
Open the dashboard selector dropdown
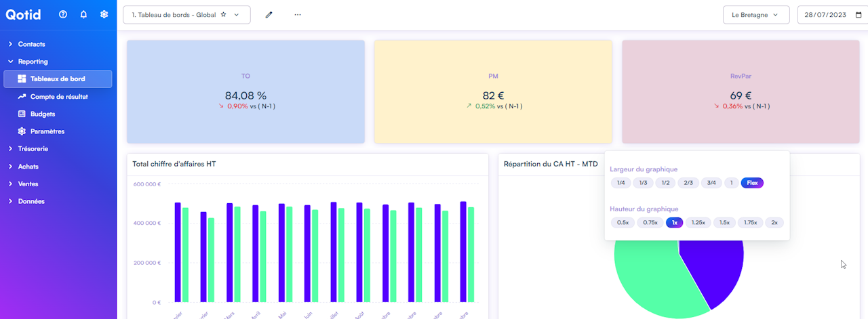[186, 15]
